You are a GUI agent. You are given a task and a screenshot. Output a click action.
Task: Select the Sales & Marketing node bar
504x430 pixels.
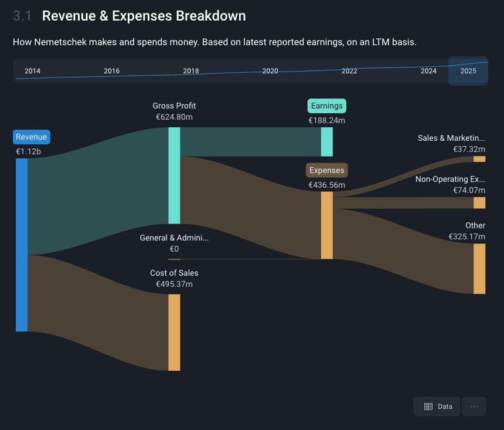click(479, 159)
